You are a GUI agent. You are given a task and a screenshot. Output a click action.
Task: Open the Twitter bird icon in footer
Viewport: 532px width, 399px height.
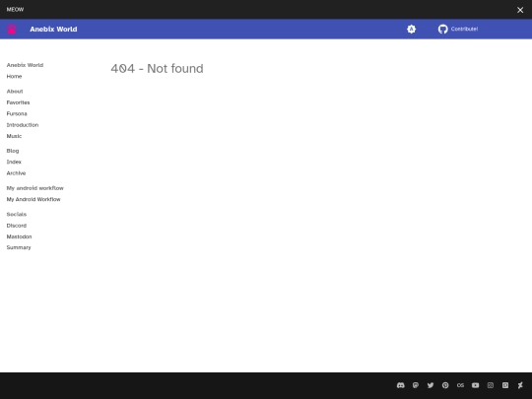coord(431,385)
